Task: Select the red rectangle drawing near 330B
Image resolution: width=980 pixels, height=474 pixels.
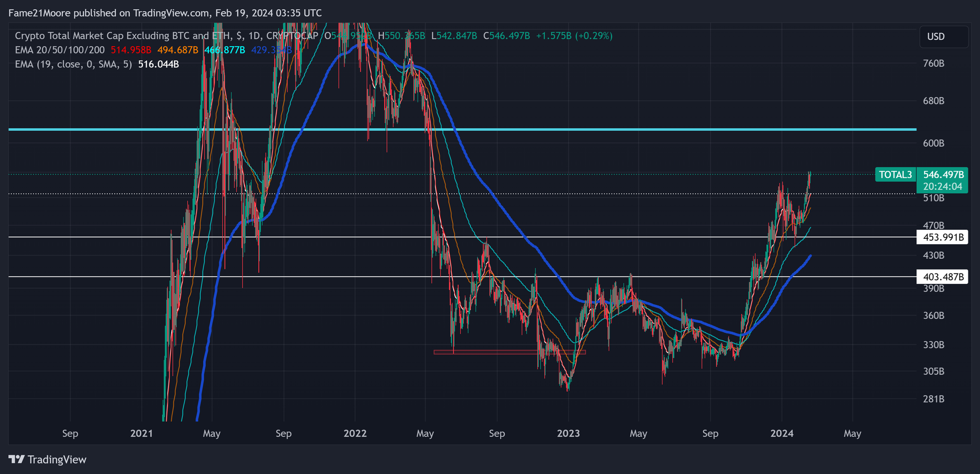Action: tap(510, 352)
